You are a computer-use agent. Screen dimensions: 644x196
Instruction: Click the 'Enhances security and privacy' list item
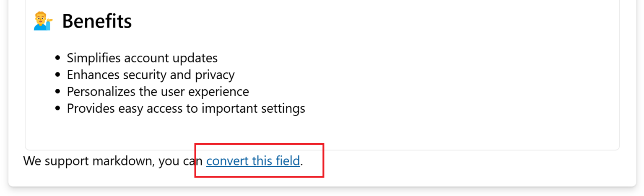(x=151, y=75)
